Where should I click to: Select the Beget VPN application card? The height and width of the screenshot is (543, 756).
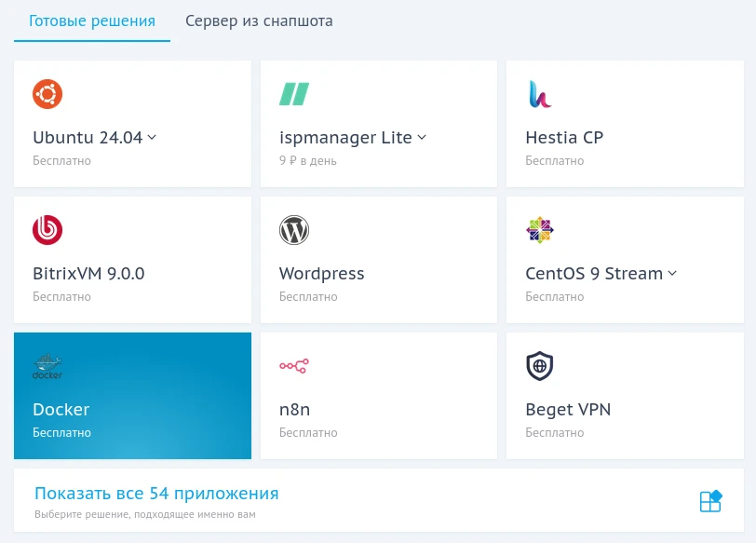click(625, 396)
